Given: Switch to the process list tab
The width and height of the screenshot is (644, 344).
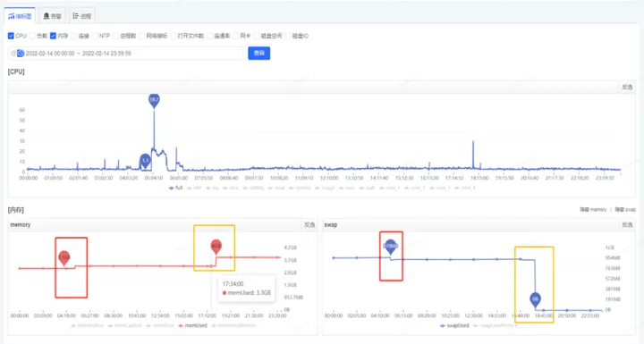Looking at the screenshot, I should coord(81,16).
